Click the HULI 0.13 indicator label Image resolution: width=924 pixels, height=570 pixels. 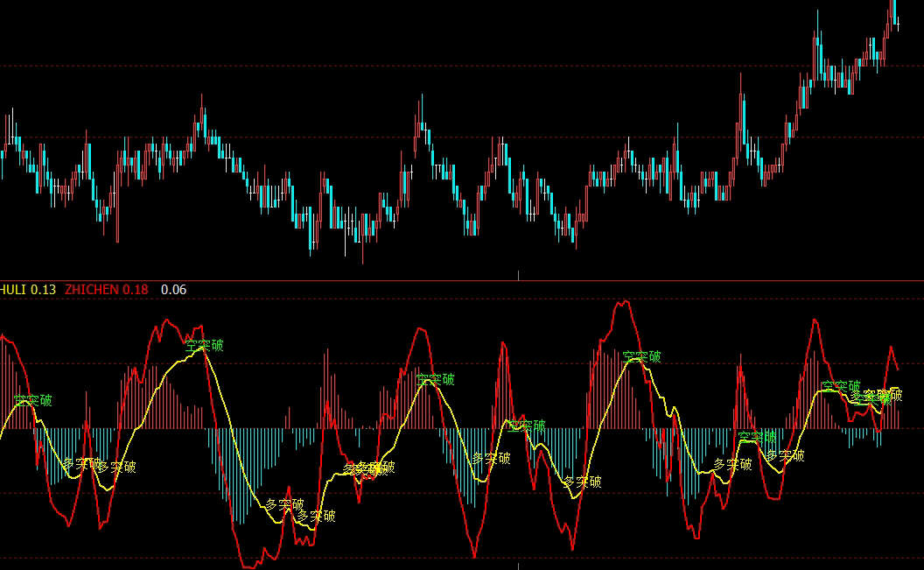27,290
